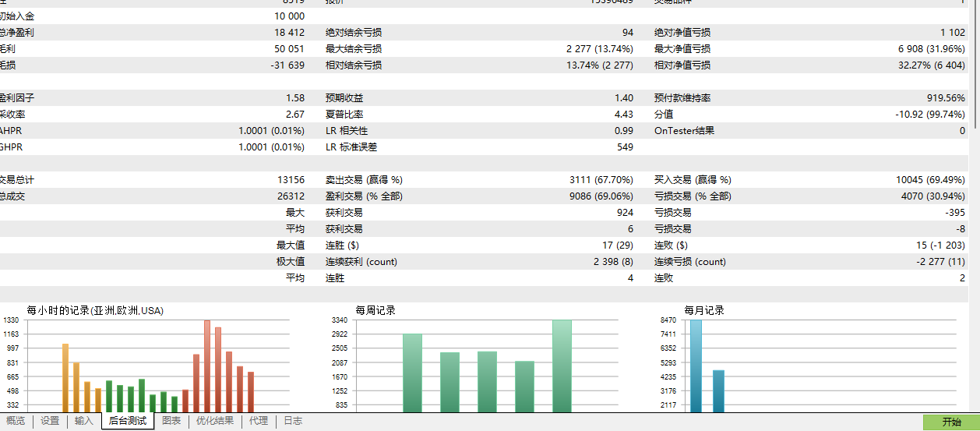
Task: Switch to the 图表 tab
Action: tap(171, 421)
